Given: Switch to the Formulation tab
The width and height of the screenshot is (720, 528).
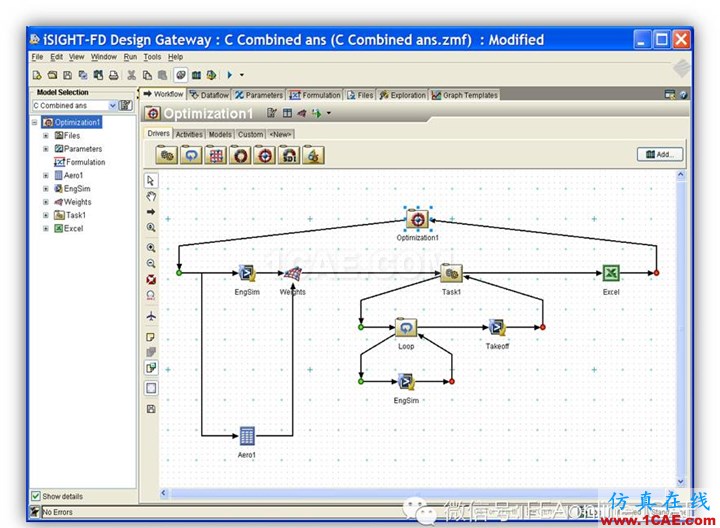Looking at the screenshot, I should coord(315,95).
